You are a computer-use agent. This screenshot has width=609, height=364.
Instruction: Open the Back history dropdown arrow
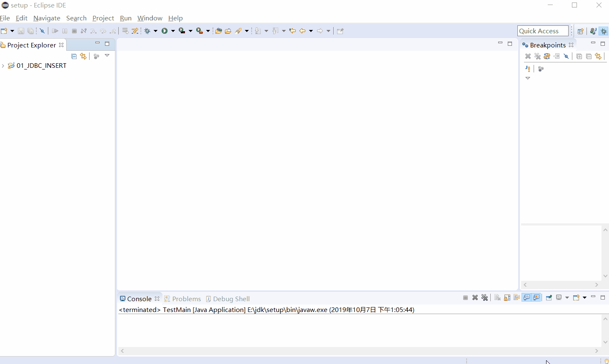[311, 31]
